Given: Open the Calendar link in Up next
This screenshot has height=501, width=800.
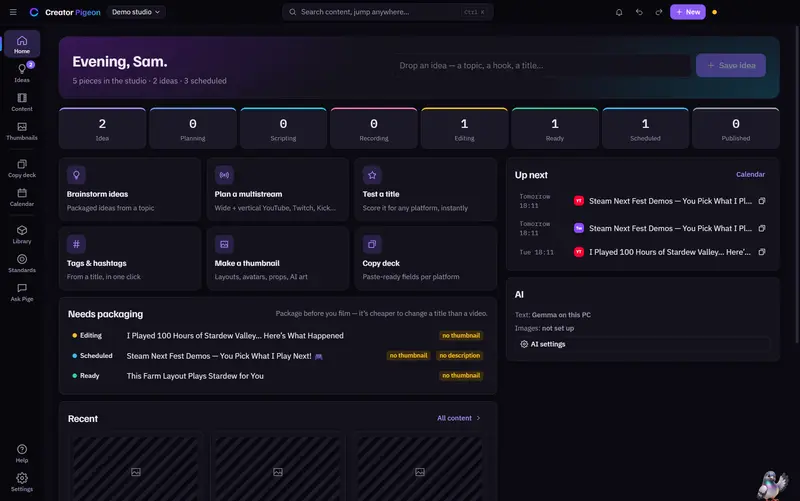Looking at the screenshot, I should 750,174.
